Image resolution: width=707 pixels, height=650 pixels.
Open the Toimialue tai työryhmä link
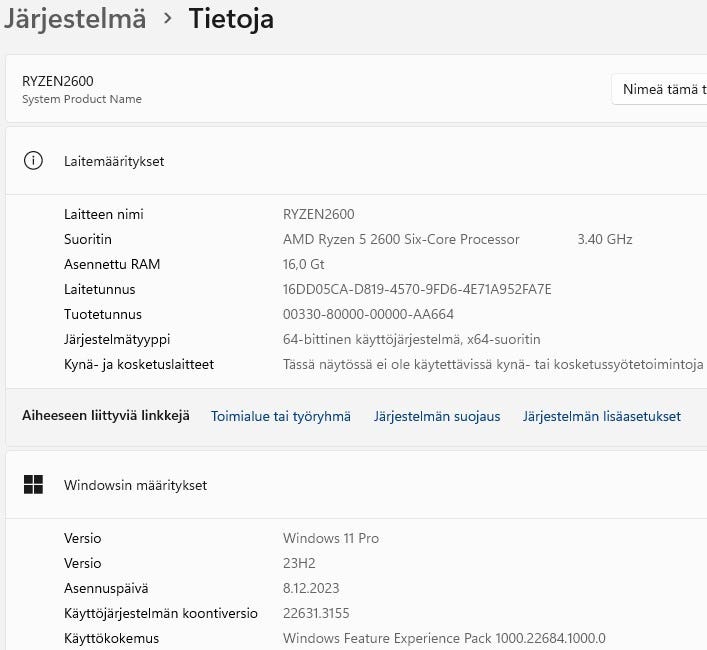[280, 416]
